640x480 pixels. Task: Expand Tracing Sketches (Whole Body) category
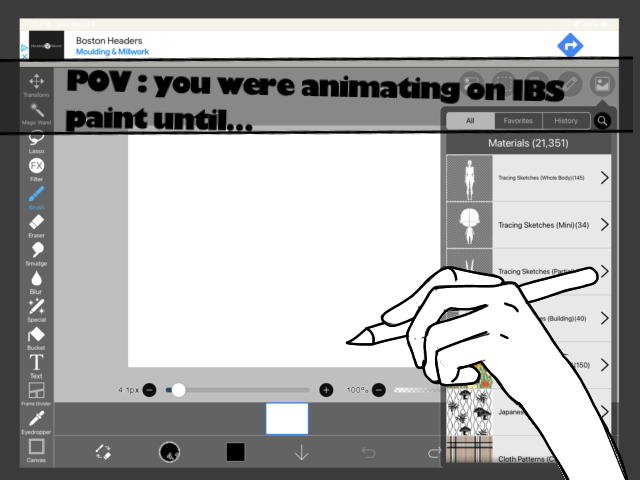604,178
